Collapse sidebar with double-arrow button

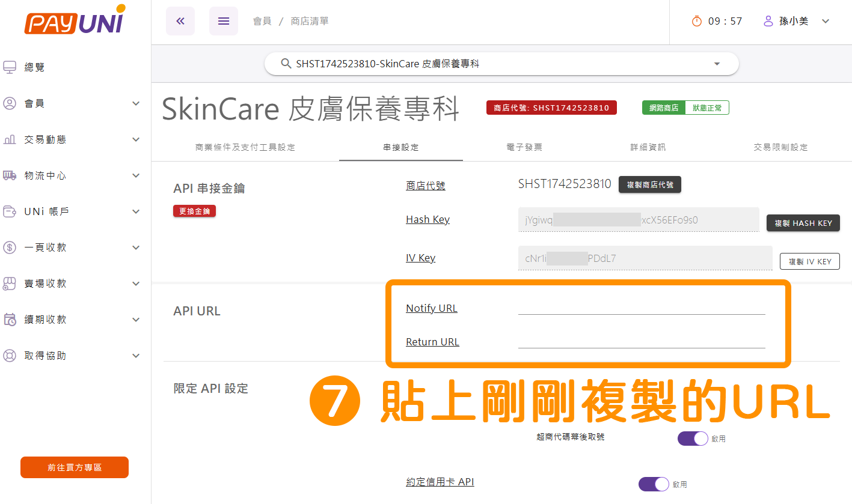point(180,21)
